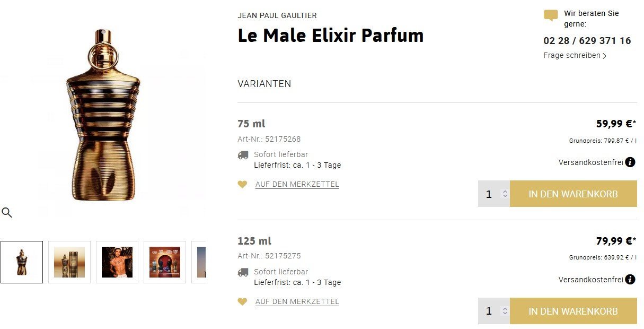Open 'Frage schreiben' link
The height and width of the screenshot is (329, 644).
pos(575,56)
